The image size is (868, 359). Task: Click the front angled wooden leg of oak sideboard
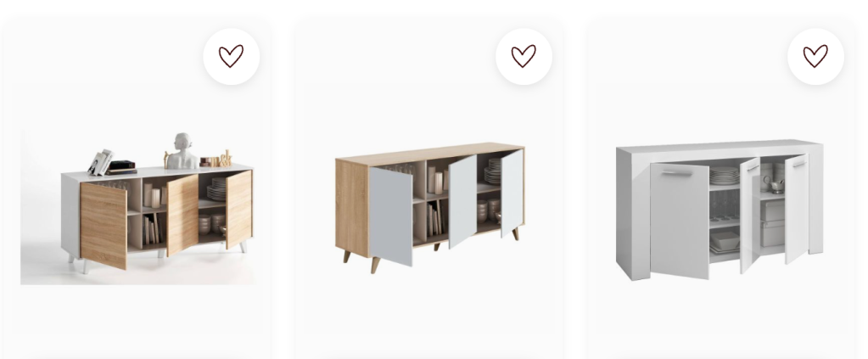[375, 265]
